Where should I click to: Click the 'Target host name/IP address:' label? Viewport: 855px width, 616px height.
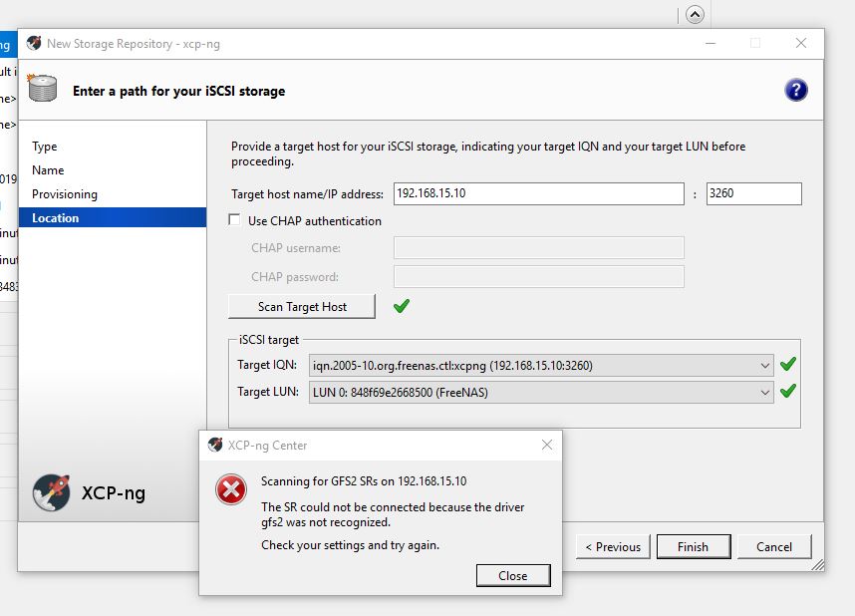307,194
